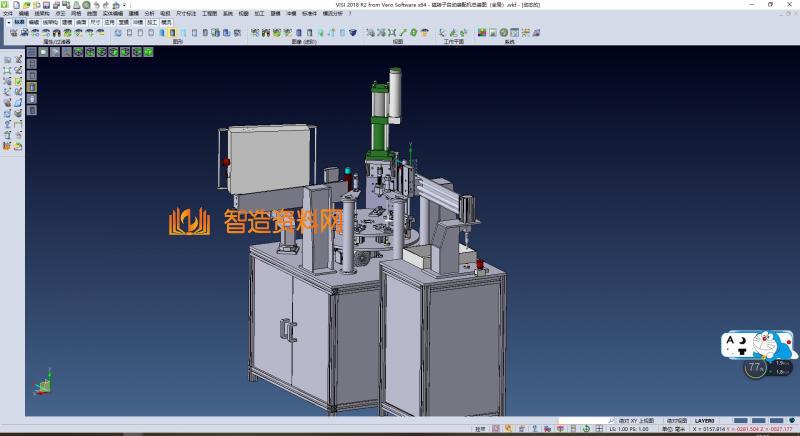This screenshot has width=800, height=436.
Task: Click the top icon in left vertical toolbar
Action: pos(8,60)
